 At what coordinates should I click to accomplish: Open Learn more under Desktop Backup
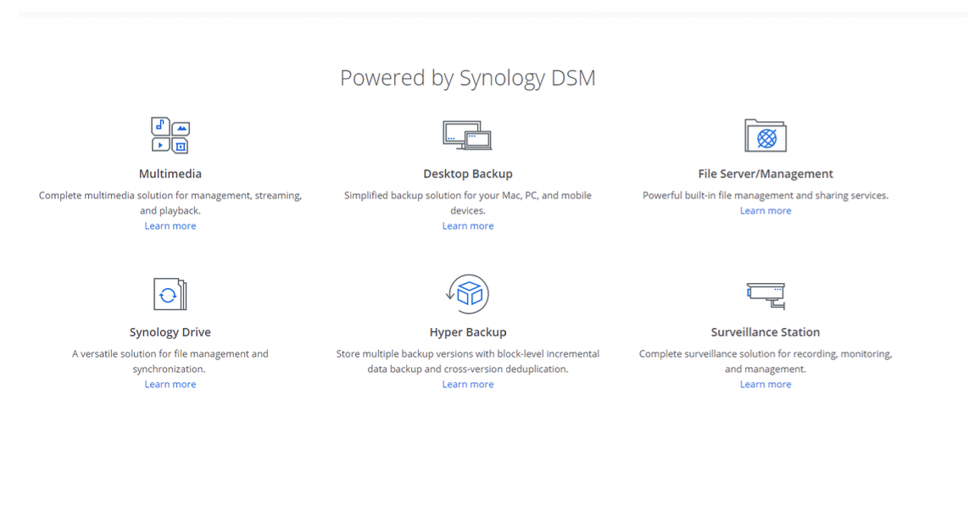(468, 226)
